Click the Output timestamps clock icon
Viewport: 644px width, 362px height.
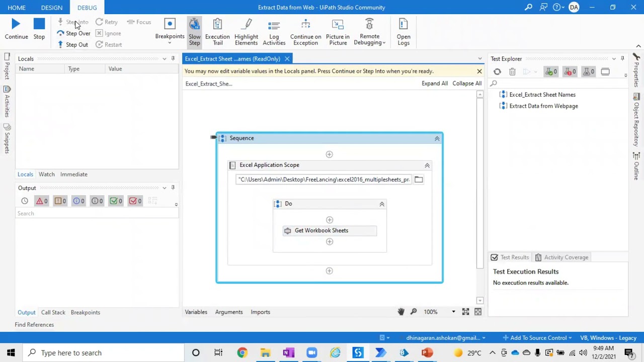[x=24, y=201]
